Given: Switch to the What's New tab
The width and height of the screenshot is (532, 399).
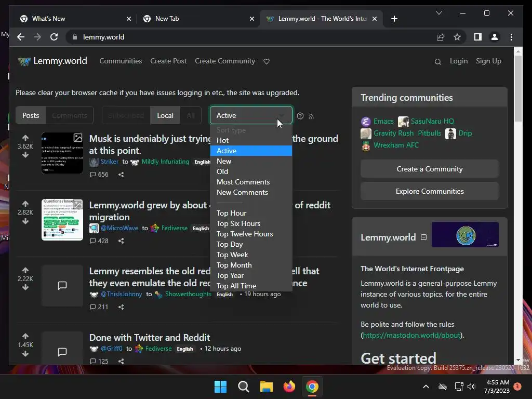Looking at the screenshot, I should pyautogui.click(x=75, y=19).
